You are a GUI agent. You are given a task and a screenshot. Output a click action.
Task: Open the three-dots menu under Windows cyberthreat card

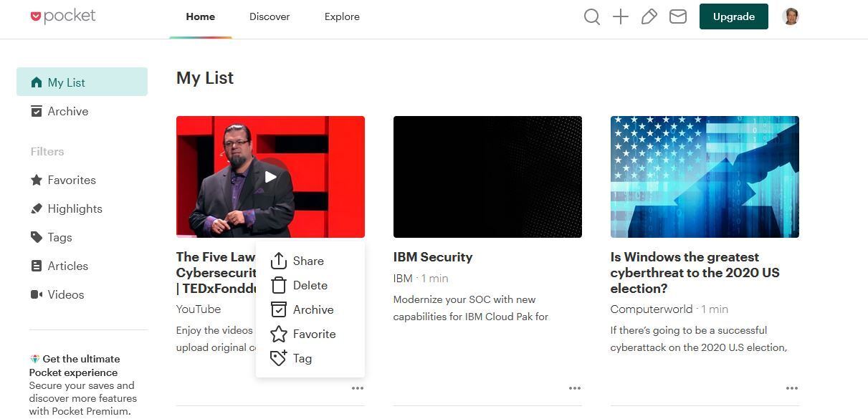point(792,388)
